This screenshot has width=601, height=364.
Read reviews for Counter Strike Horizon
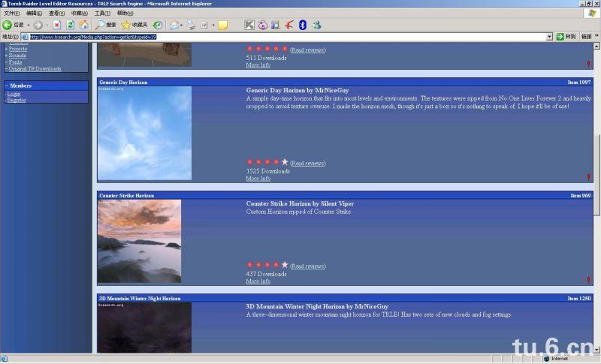coord(307,266)
